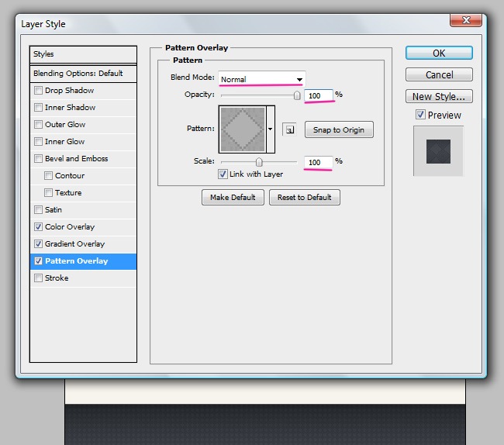The width and height of the screenshot is (504, 445).
Task: Open the Gradient Overlay settings
Action: tap(74, 244)
